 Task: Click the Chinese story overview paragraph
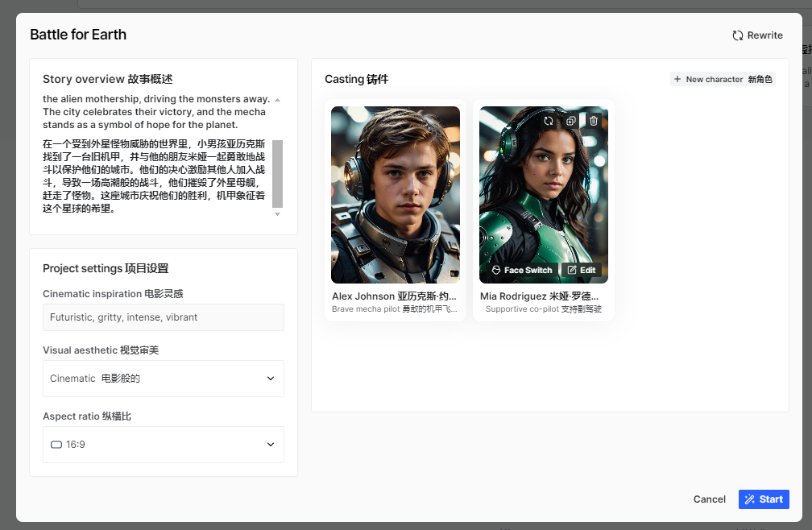click(154, 176)
